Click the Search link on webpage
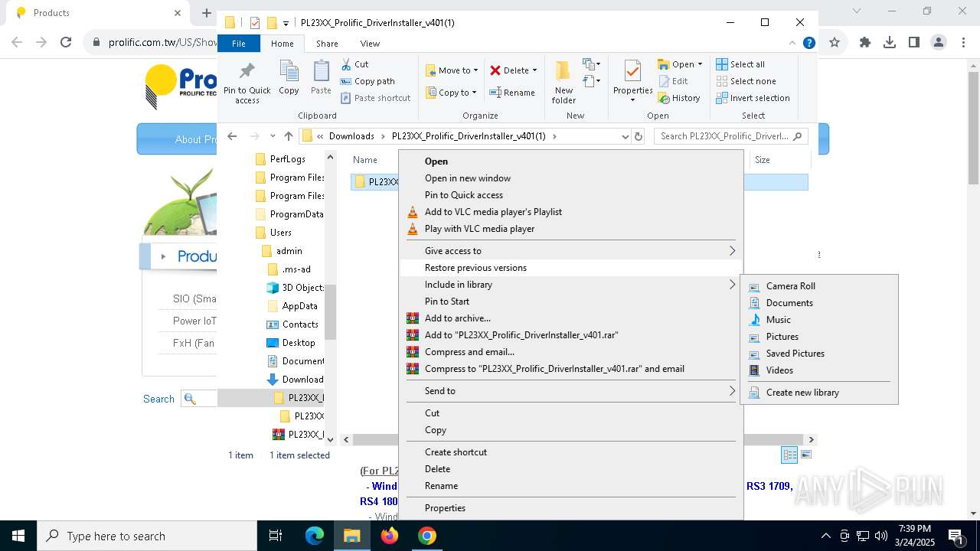Viewport: 980px width, 551px height. click(x=158, y=399)
